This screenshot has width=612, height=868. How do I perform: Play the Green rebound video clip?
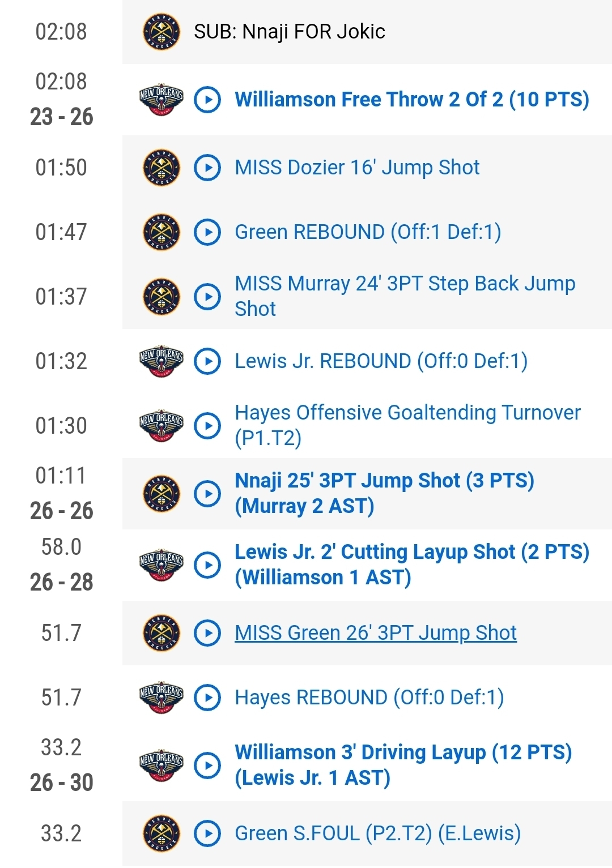(207, 232)
